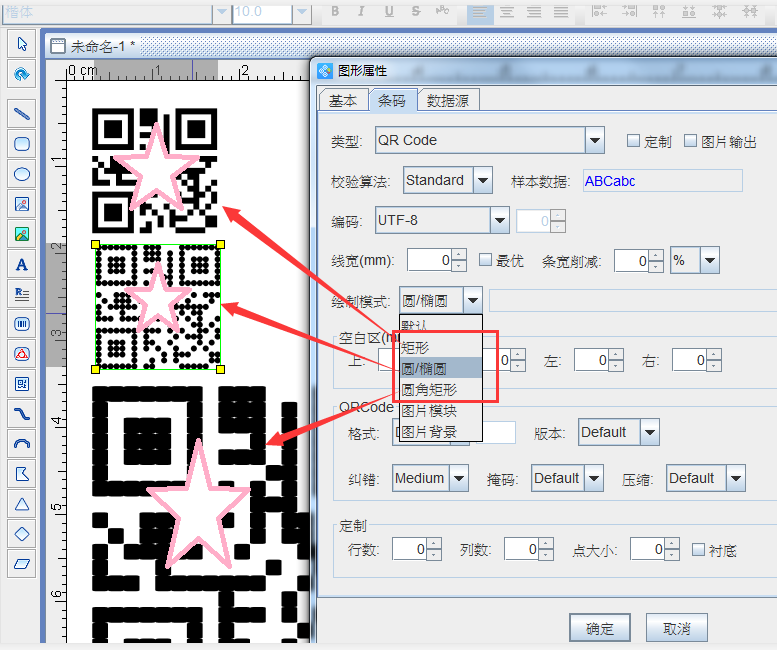Increase the 线宽(mm) stepper value

point(460,255)
